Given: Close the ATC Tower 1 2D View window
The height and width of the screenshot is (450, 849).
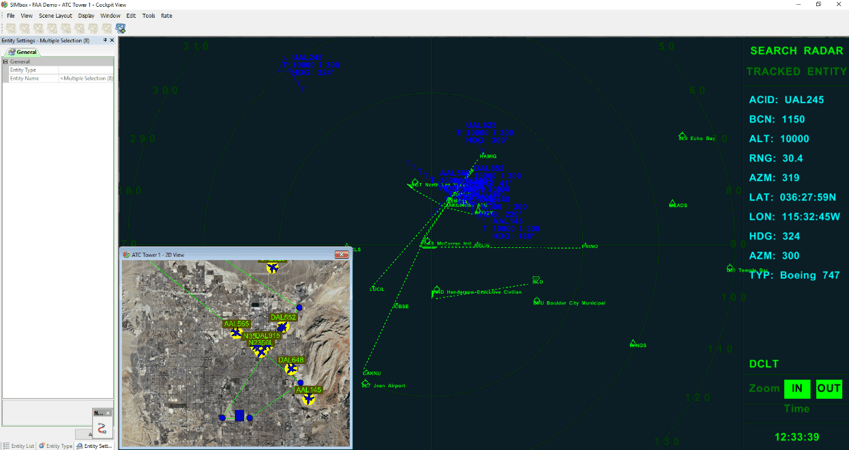Looking at the screenshot, I should (x=343, y=255).
